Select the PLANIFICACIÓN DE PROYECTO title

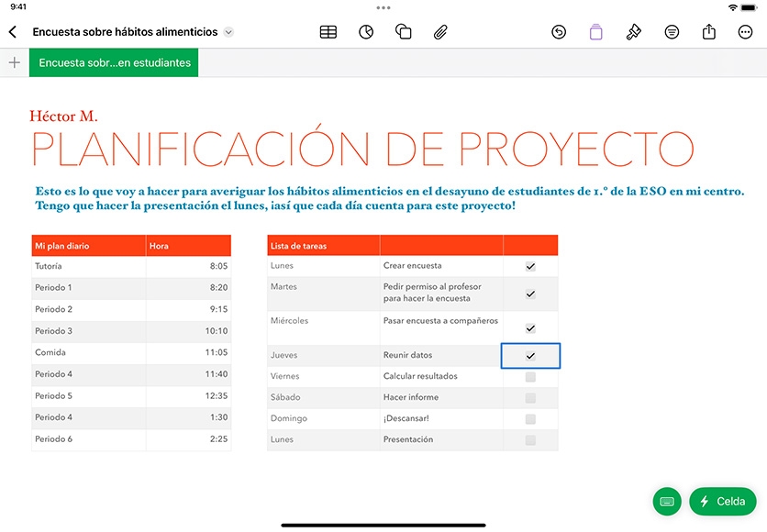coord(362,148)
